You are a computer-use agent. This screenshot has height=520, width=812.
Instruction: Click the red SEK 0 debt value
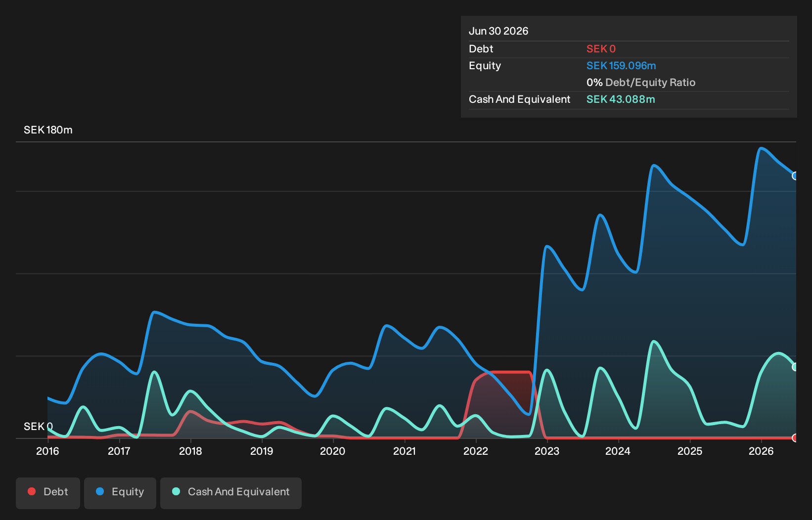point(601,49)
